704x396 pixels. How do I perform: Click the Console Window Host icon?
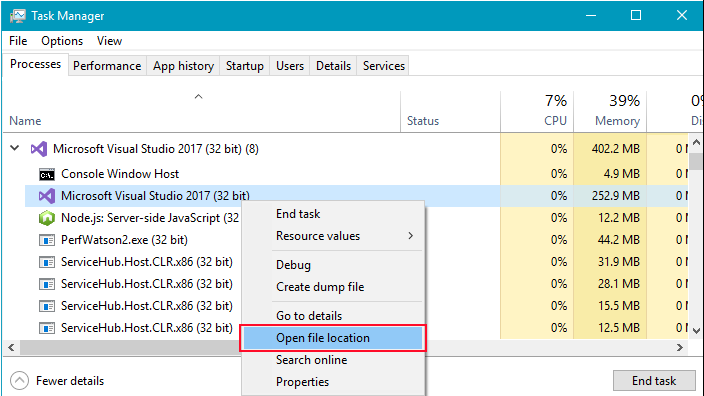point(47,174)
